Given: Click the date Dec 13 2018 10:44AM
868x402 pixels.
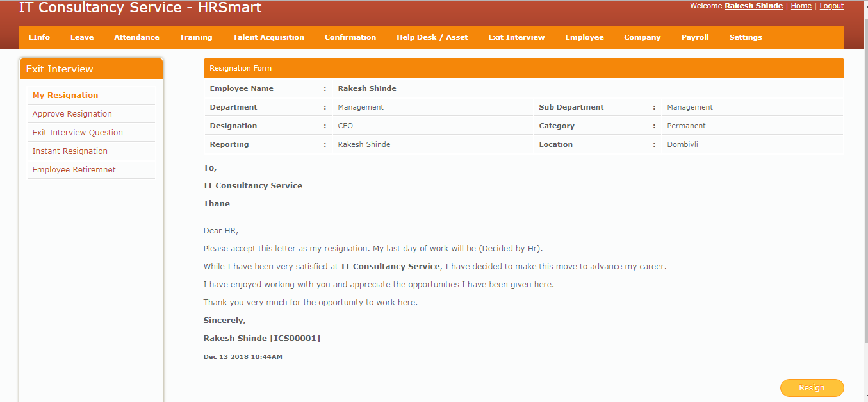Looking at the screenshot, I should (x=243, y=356).
